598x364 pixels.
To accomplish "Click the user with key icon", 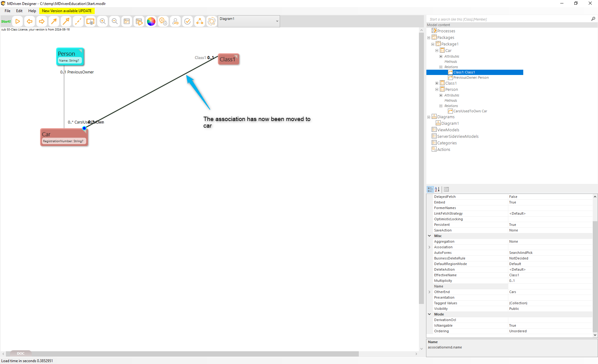I will click(x=175, y=21).
